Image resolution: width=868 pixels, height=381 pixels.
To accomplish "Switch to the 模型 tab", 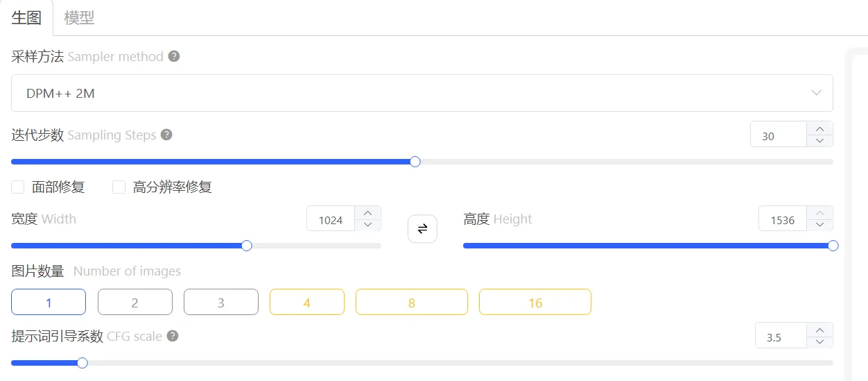I will 79,18.
